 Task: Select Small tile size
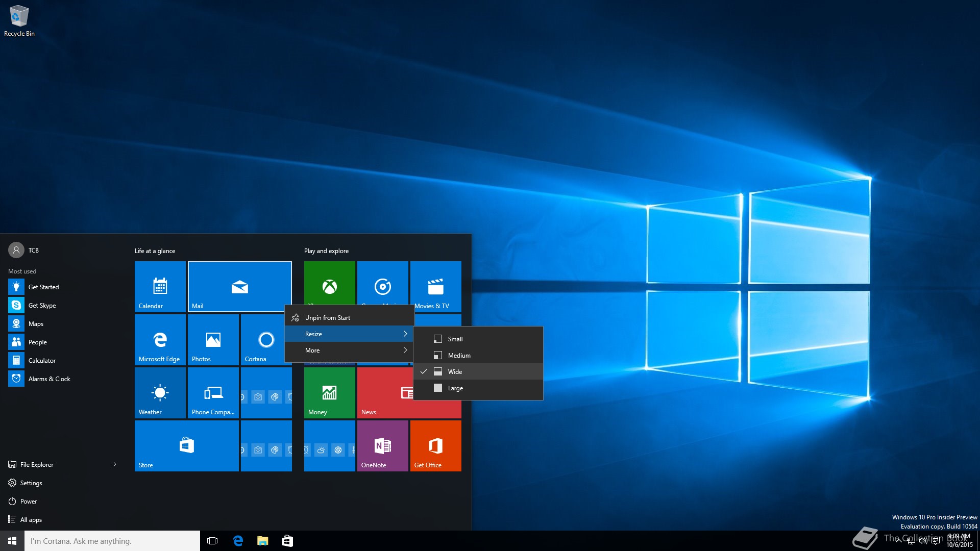click(478, 339)
